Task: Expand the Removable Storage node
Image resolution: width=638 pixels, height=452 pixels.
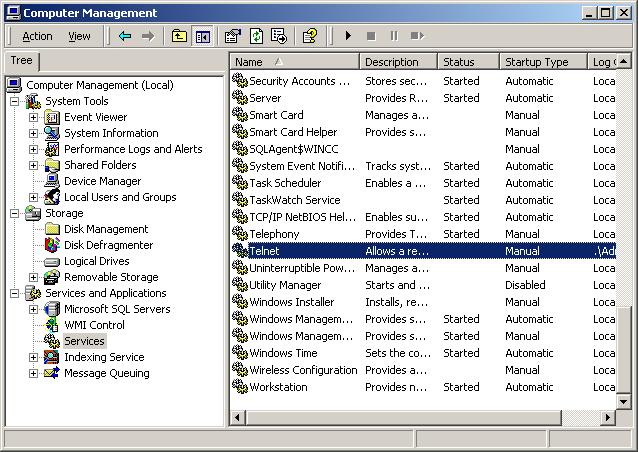Action: pyautogui.click(x=33, y=277)
